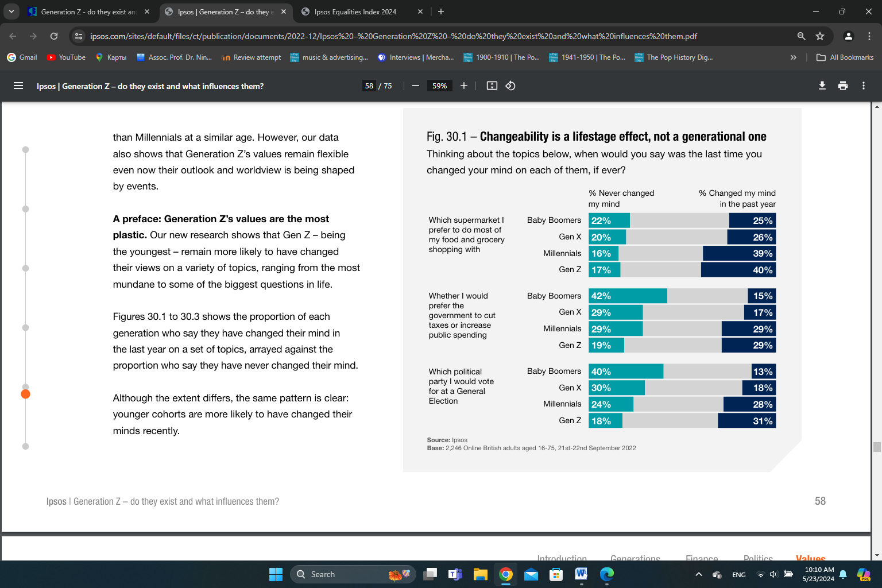882x588 pixels.
Task: Click the zoom percentage field showing 59%
Action: (439, 86)
